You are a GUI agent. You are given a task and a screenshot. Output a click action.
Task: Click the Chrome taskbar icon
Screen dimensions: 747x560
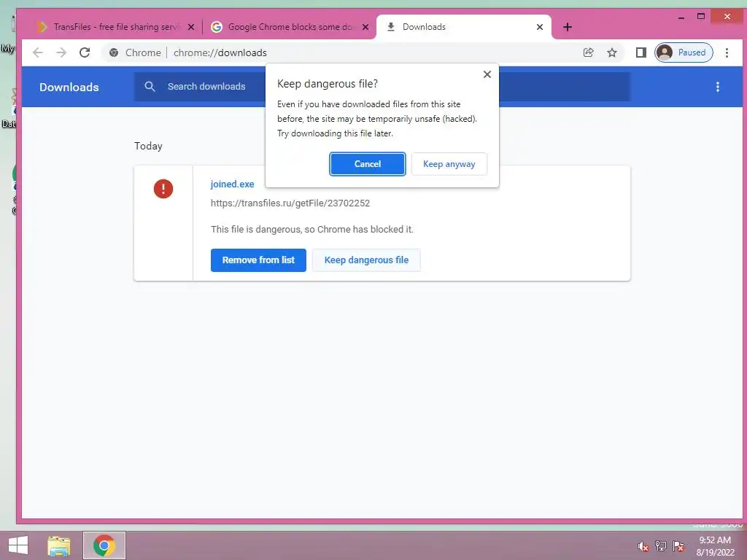(104, 545)
